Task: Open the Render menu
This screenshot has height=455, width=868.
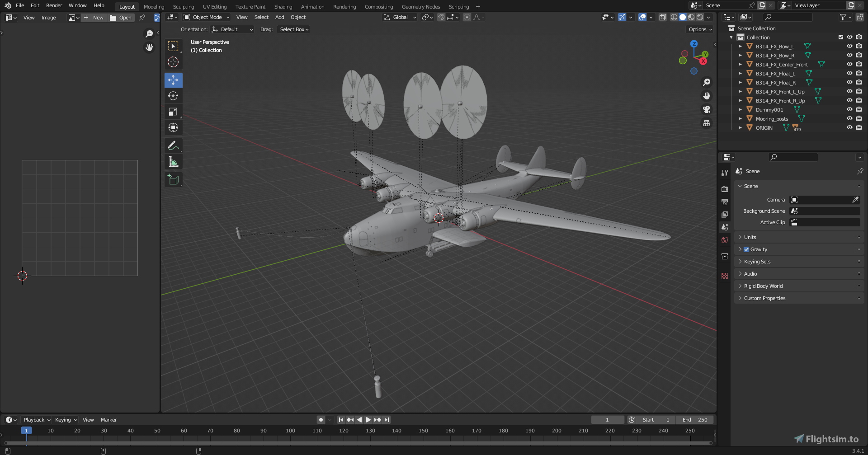Action: pos(53,5)
